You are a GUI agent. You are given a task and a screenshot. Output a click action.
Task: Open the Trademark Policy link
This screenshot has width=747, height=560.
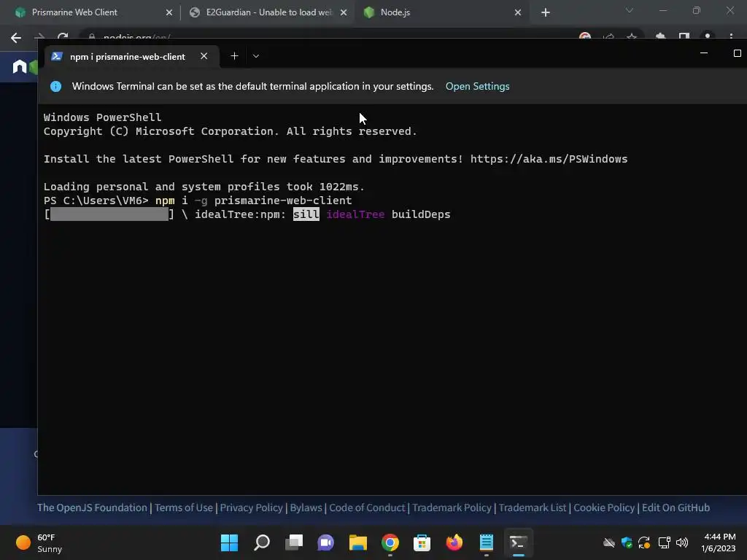(452, 507)
